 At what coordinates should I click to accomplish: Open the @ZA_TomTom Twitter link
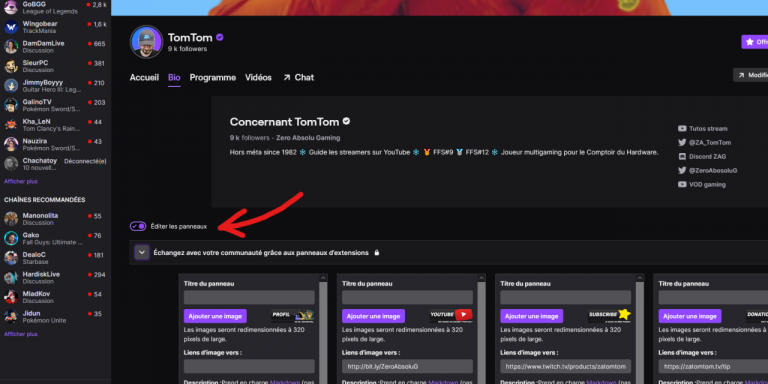[710, 143]
